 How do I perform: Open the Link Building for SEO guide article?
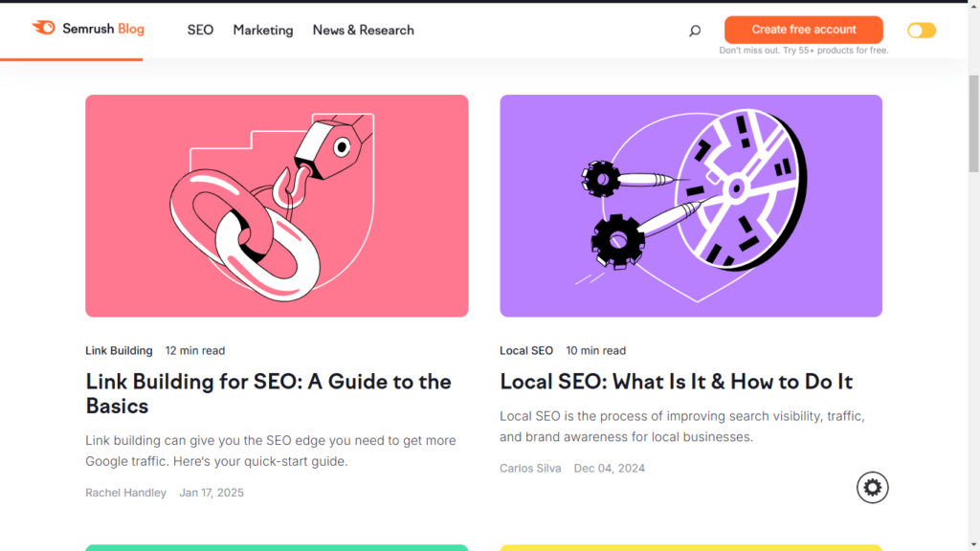pyautogui.click(x=268, y=381)
